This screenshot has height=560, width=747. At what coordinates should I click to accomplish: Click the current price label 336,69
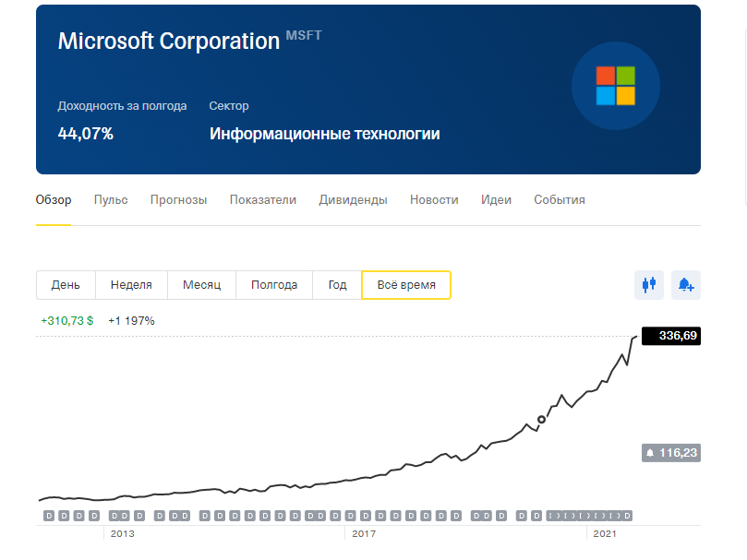coord(671,336)
